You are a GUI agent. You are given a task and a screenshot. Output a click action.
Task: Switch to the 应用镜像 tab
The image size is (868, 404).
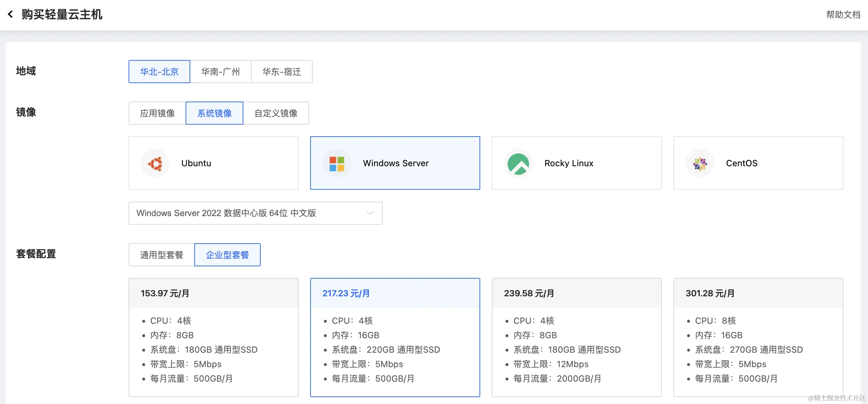[157, 113]
